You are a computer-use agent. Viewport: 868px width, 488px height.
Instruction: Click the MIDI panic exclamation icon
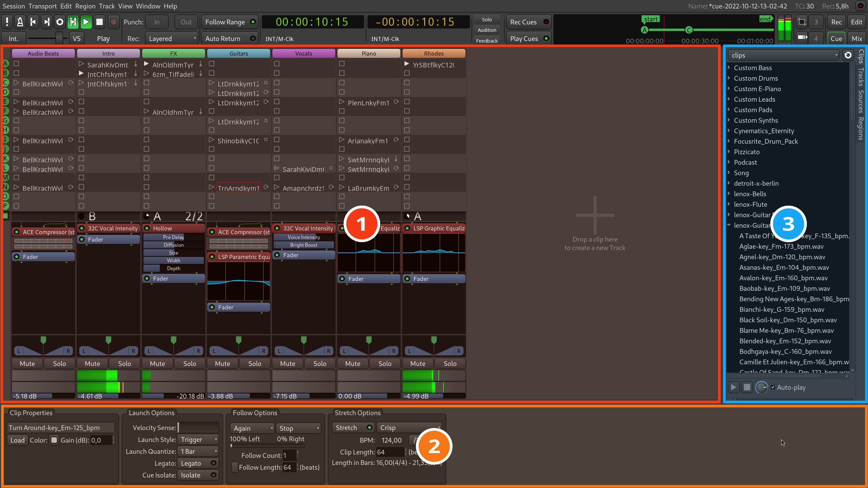7,22
